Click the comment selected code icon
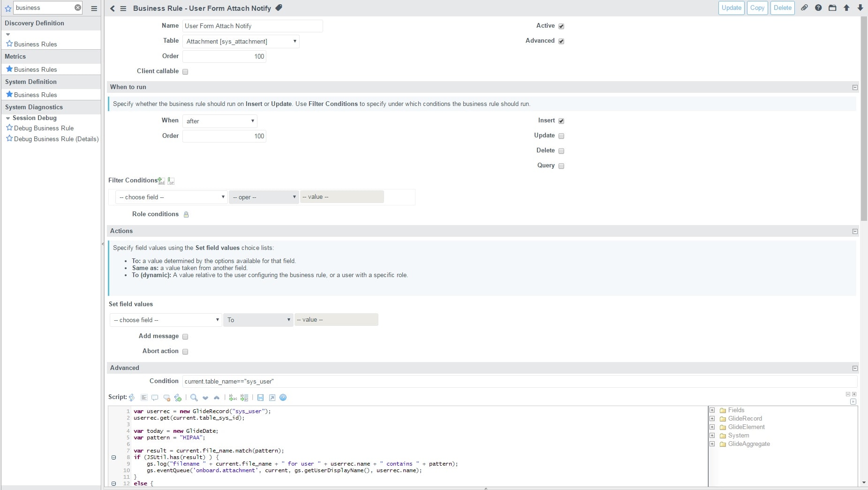The image size is (868, 490). pyautogui.click(x=155, y=398)
